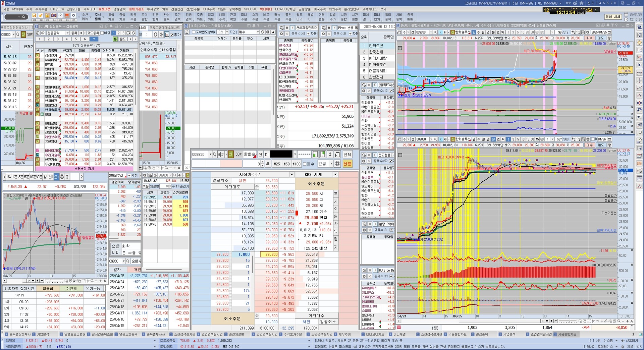Click the S3 padlock lock icon
Screen dimensions: 644x350
pyautogui.click(x=47, y=16)
